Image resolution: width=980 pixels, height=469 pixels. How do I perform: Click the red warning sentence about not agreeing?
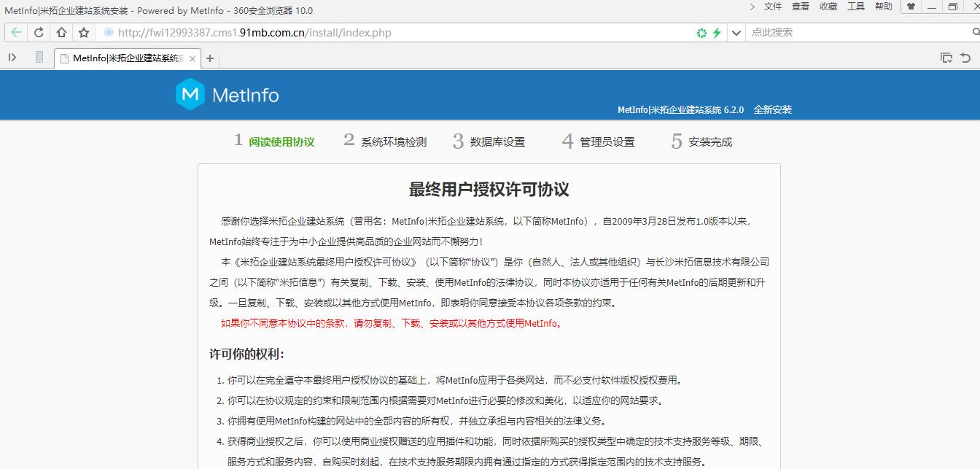pyautogui.click(x=392, y=324)
